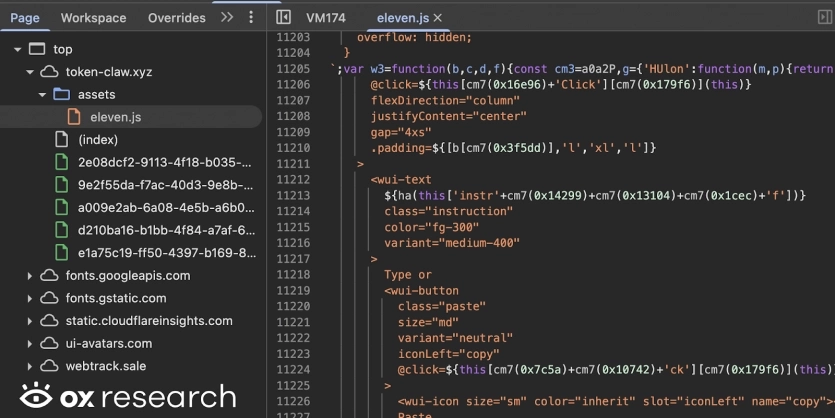Collapse the token-claw.xyz domain node
Viewport: 835px width, 418px height.
pyautogui.click(x=29, y=72)
